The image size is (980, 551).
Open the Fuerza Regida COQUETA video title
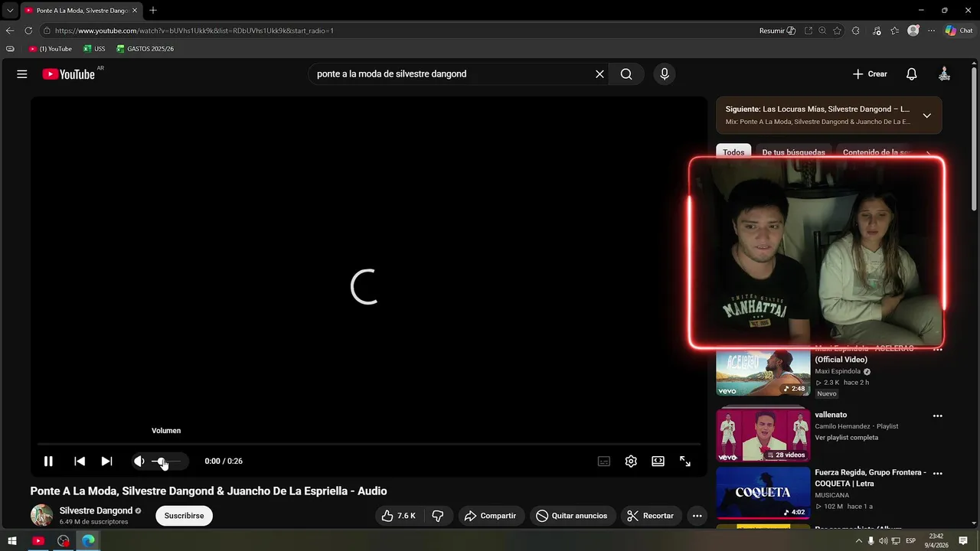(x=871, y=478)
